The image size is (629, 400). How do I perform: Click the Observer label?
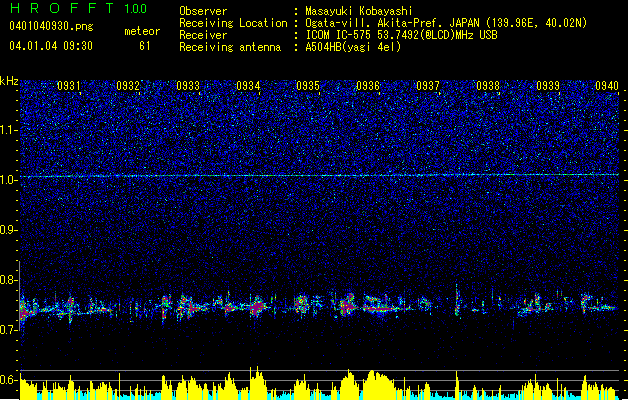click(203, 11)
